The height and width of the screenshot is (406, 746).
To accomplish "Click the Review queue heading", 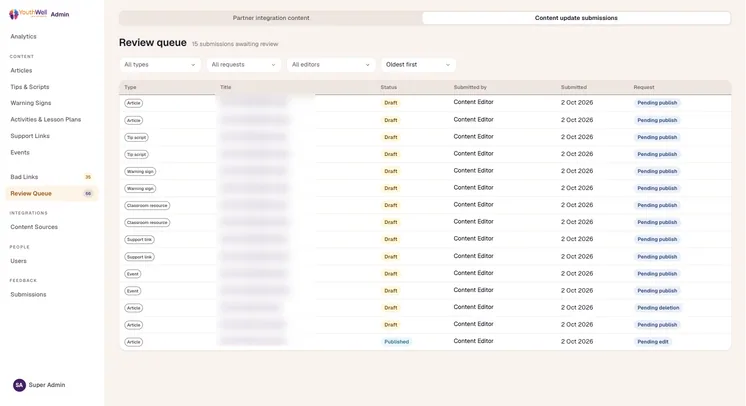I will pos(153,43).
